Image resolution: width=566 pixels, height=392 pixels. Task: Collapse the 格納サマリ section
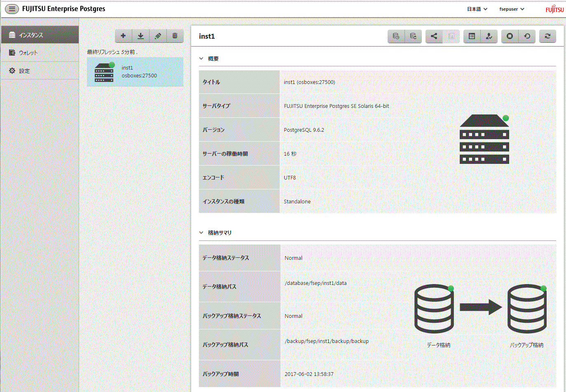[201, 233]
